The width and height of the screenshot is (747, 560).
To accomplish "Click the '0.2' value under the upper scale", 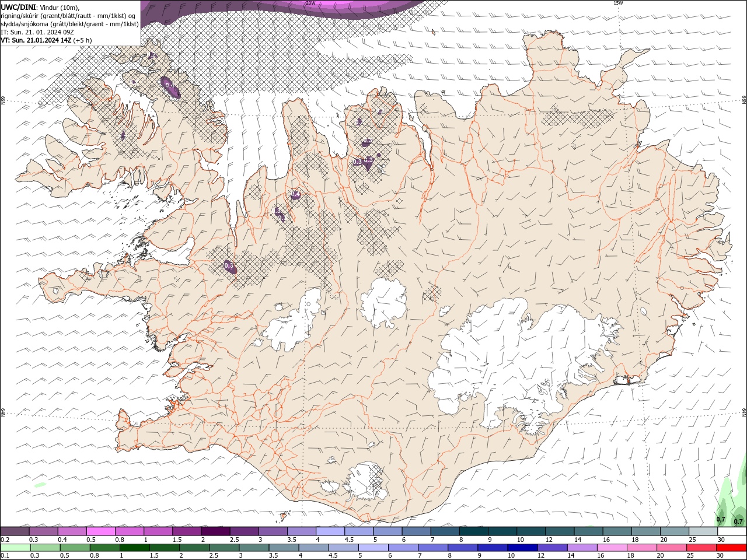I will (x=5, y=540).
